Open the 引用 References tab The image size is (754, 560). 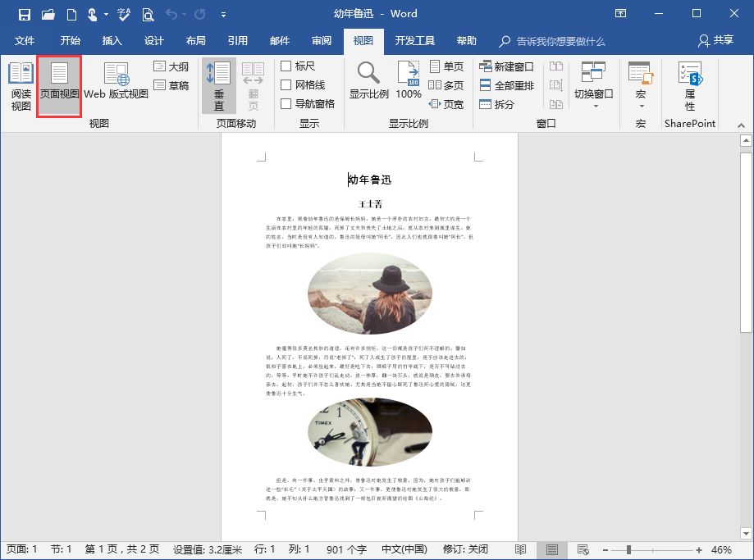[238, 41]
